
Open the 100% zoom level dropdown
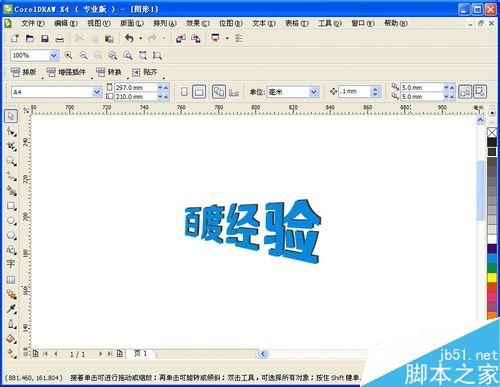[53, 56]
